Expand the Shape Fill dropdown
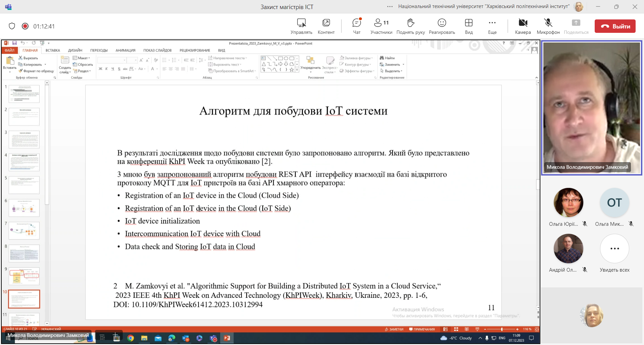 tap(357, 58)
